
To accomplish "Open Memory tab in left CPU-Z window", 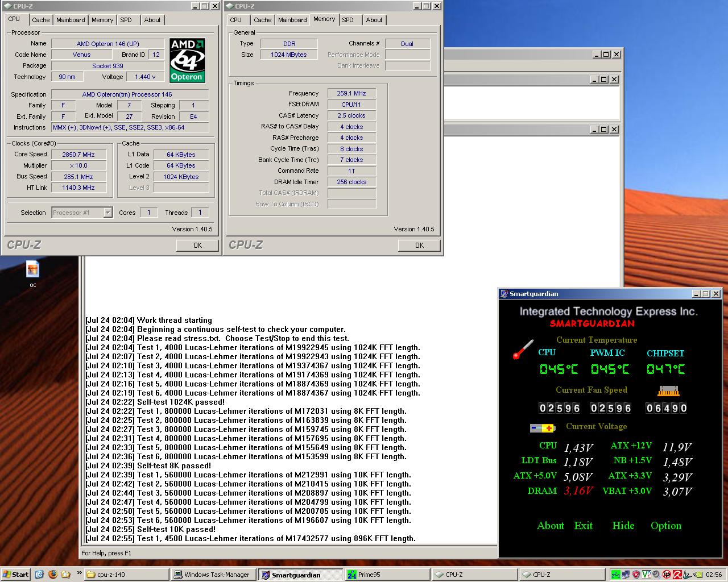I will [102, 20].
